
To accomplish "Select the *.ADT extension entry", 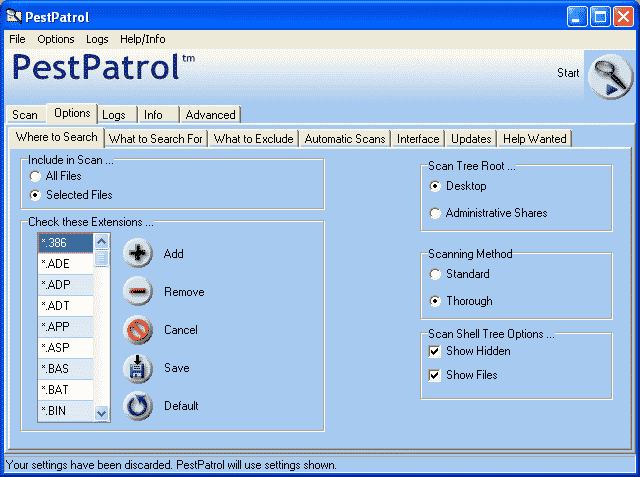I will [x=65, y=306].
